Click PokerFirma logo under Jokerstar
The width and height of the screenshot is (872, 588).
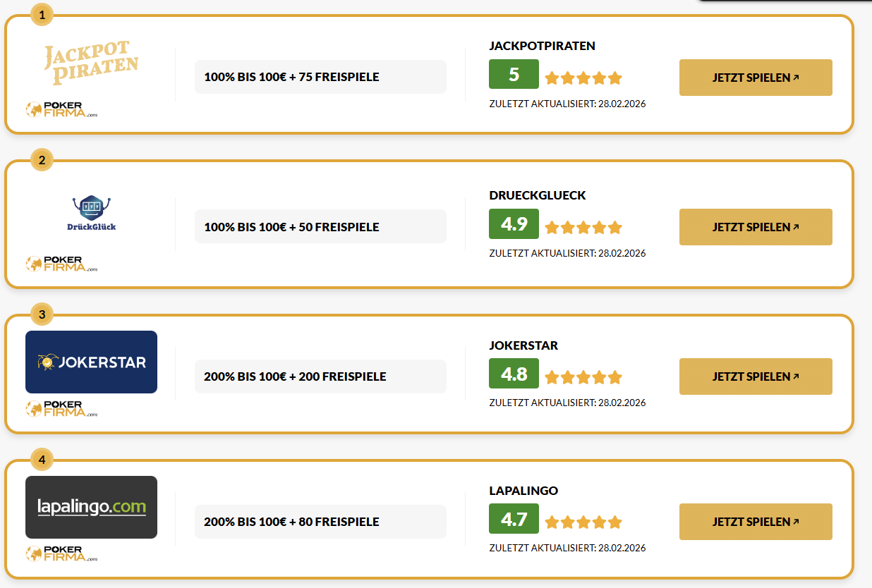click(61, 409)
